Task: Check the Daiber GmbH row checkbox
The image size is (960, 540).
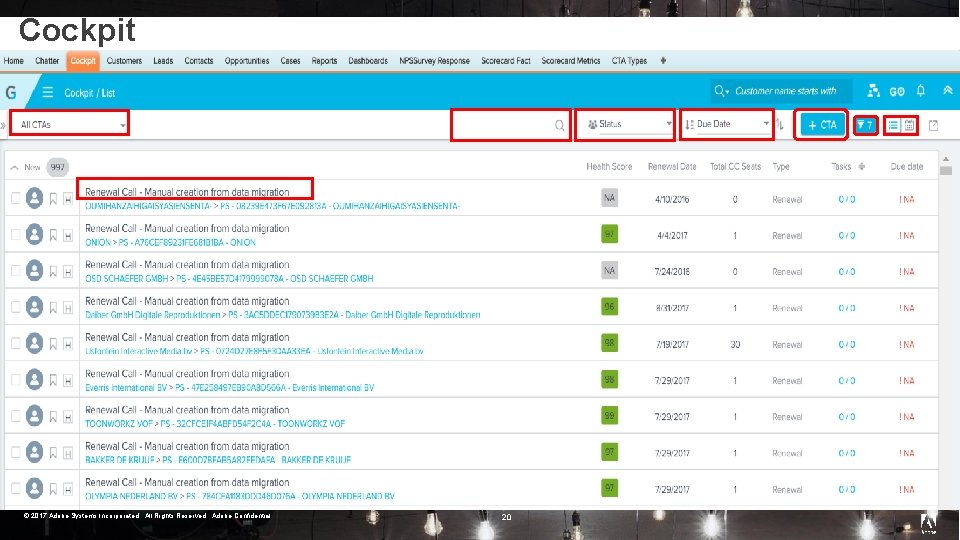Action: [15, 307]
